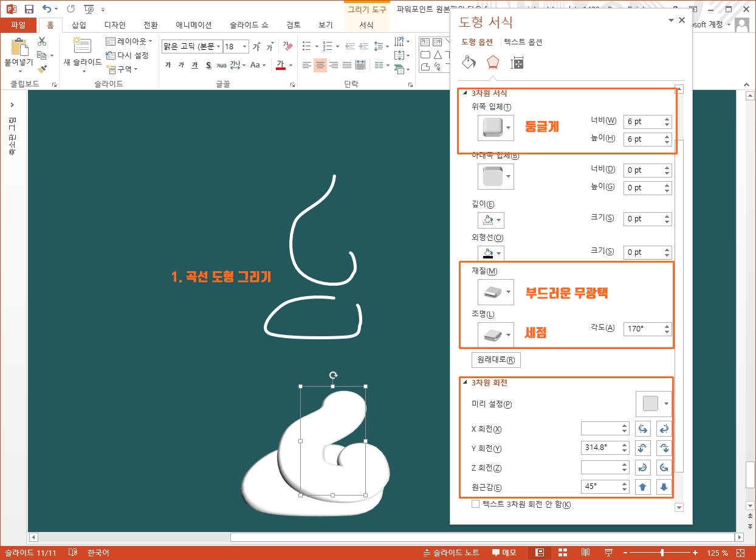Screen dimensions: 756x560
Task: Increase font size with larger 가 icon
Action: pos(256,47)
